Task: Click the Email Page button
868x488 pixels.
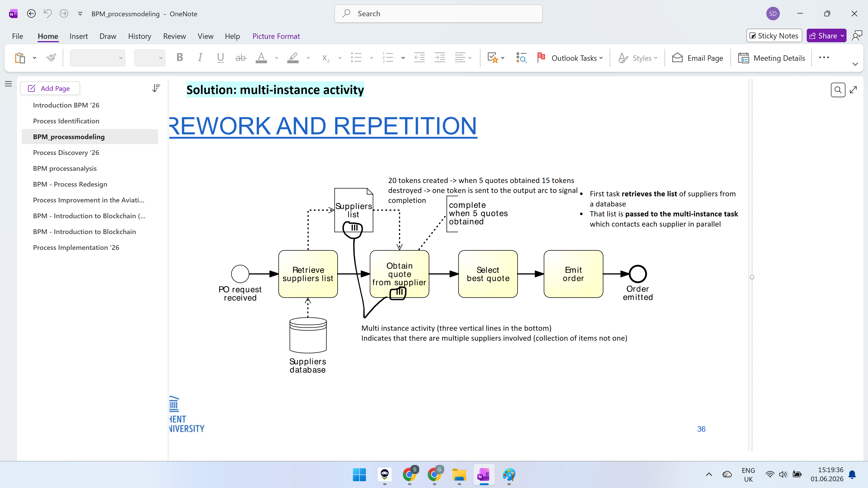Action: (698, 58)
